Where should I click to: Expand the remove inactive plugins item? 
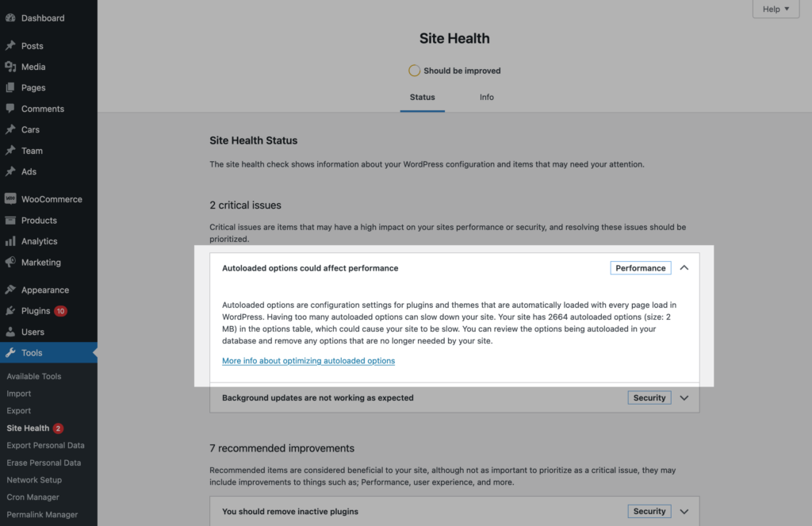[x=684, y=512]
